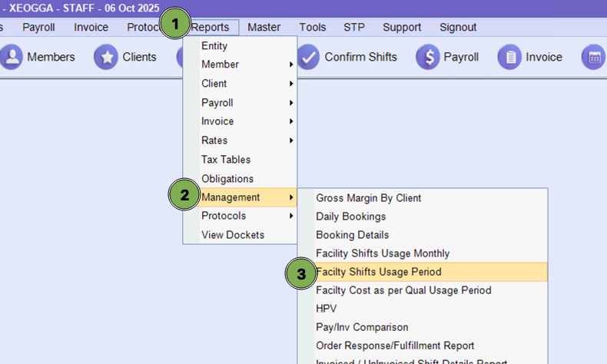Select Tax Tables from Reports menu

click(226, 160)
